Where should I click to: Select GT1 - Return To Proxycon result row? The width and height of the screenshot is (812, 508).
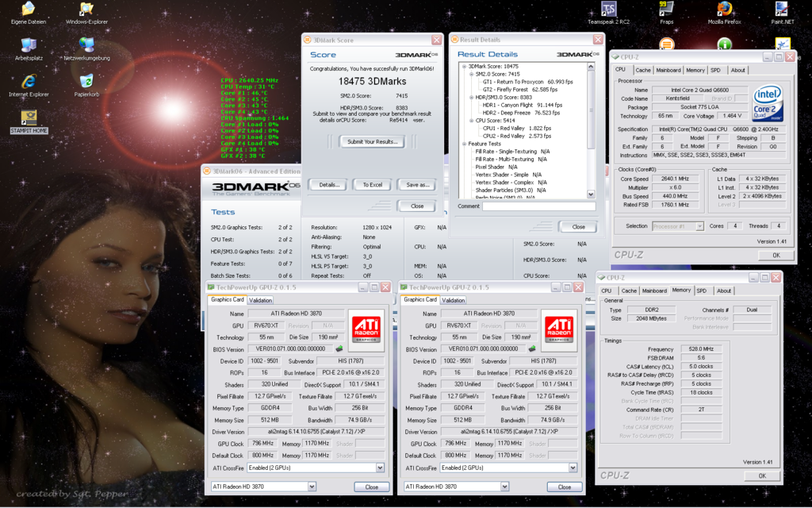[x=527, y=82]
